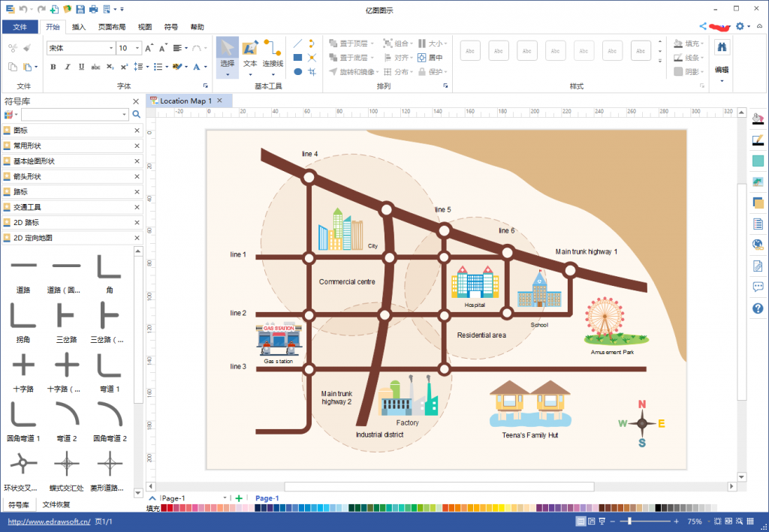Click the New document icon with green plus
769x532 pixels.
tap(54, 9)
